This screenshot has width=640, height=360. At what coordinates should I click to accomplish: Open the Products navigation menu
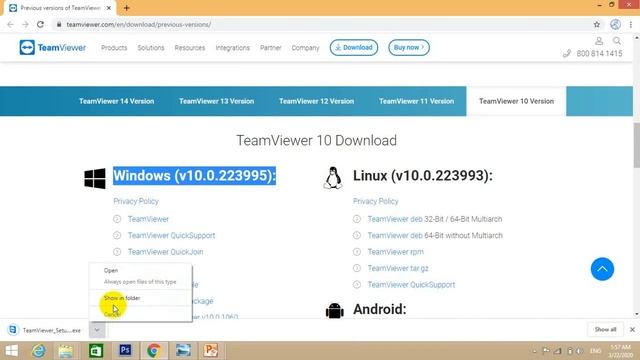tap(114, 48)
